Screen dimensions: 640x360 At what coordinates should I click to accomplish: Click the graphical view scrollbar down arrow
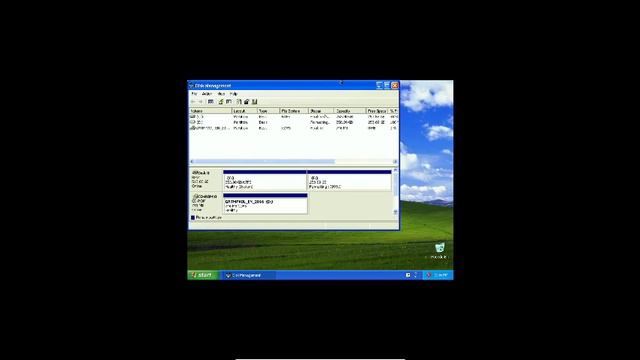395,212
